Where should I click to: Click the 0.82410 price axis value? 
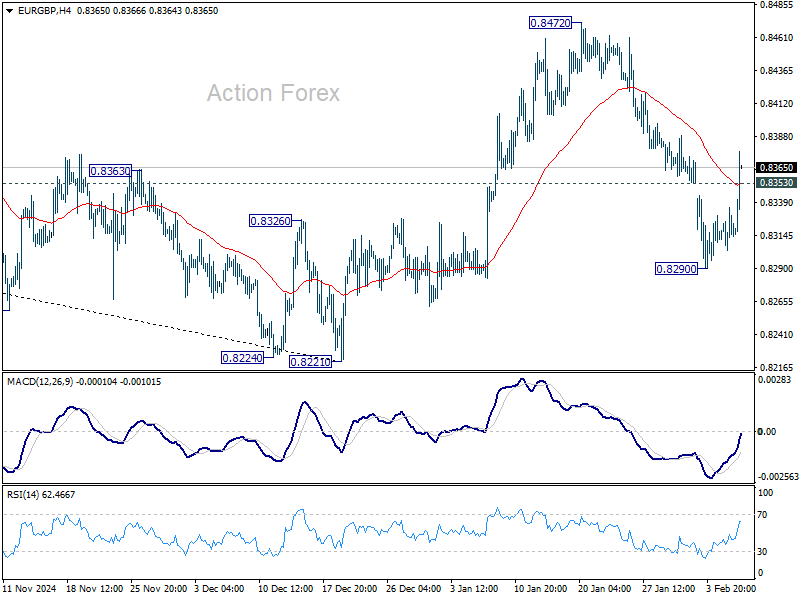(777, 335)
